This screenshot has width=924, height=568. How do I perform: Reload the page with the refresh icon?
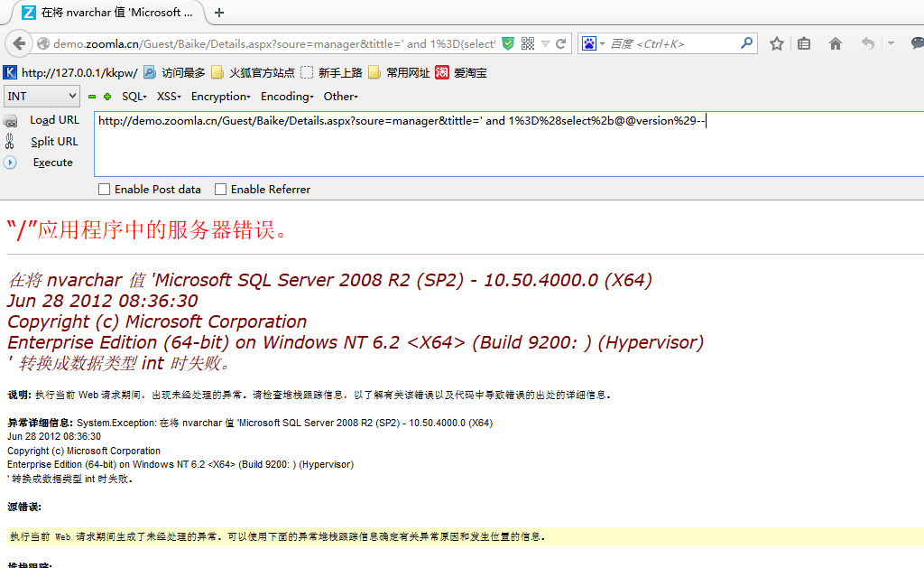[x=561, y=43]
